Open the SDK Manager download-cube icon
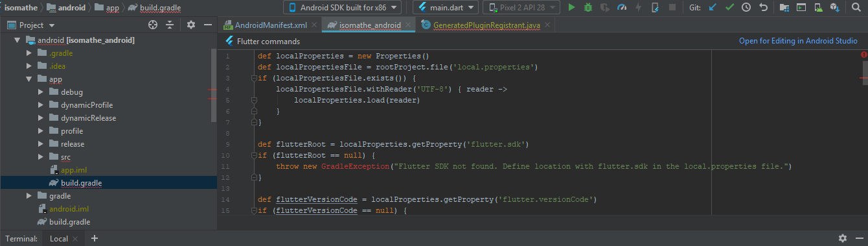The width and height of the screenshot is (868, 246). point(835,8)
